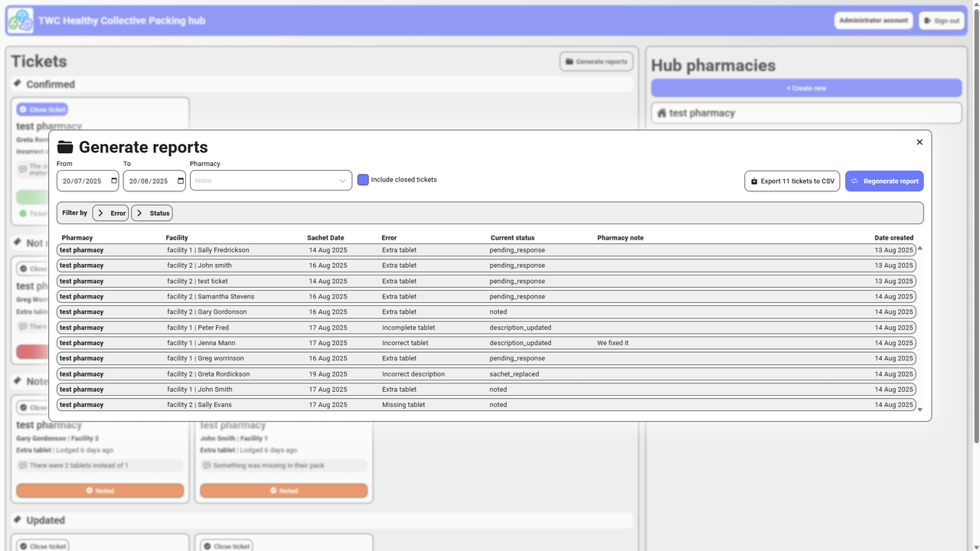Click the From date field
The width and height of the screenshot is (980, 551).
coord(87,181)
